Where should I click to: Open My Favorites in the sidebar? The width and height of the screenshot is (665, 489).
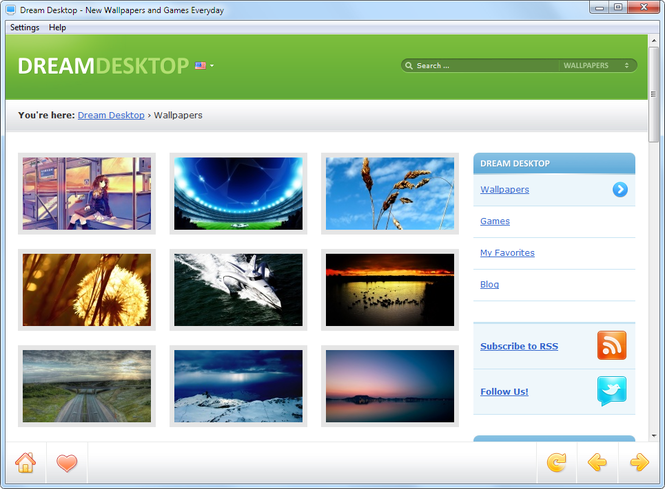[507, 253]
